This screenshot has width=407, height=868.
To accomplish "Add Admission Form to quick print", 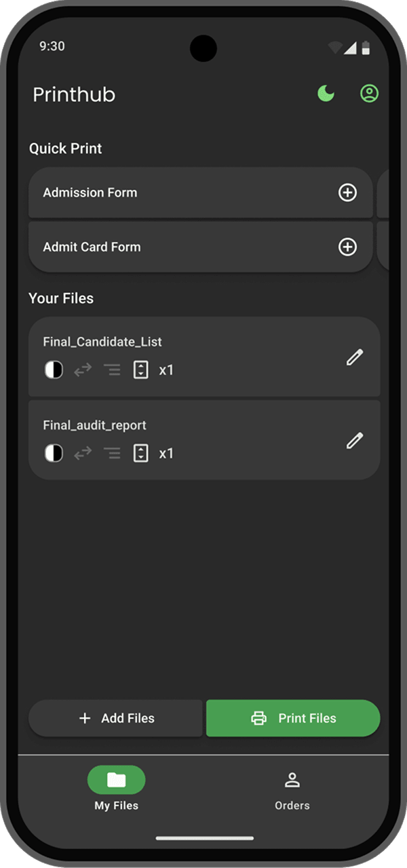I will 347,193.
